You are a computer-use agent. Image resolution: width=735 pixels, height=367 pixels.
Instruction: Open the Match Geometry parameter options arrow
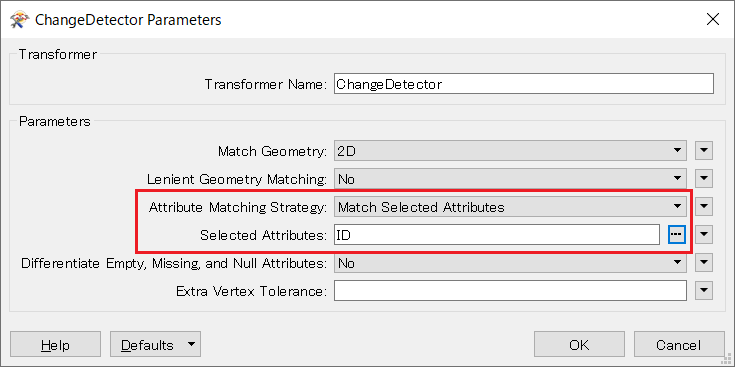coord(704,151)
